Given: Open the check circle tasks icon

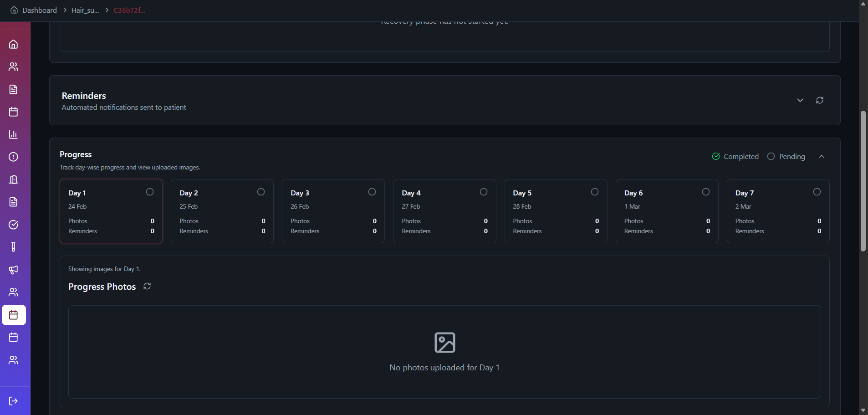Looking at the screenshot, I should [14, 225].
